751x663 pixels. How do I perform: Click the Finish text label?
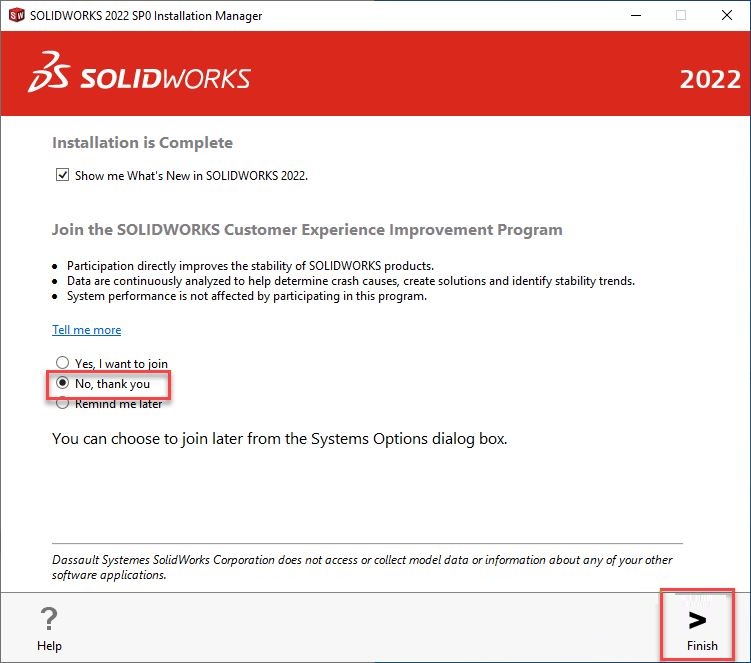pyautogui.click(x=702, y=646)
